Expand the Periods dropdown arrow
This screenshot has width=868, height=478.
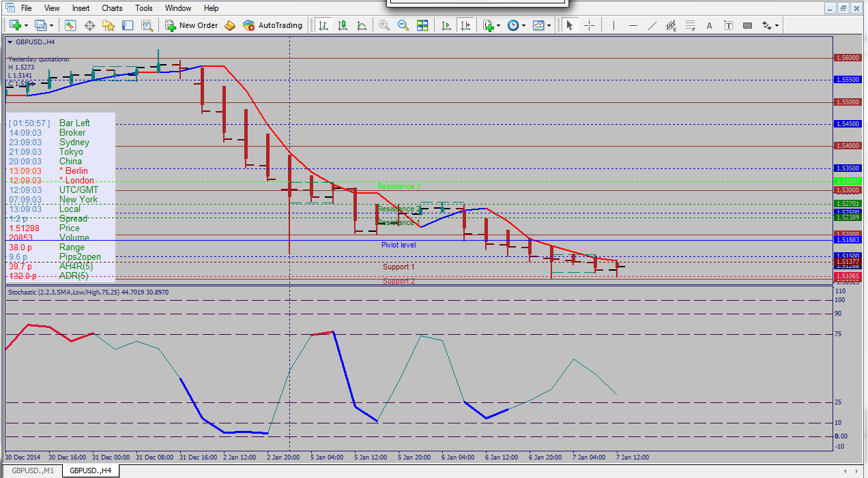[523, 25]
